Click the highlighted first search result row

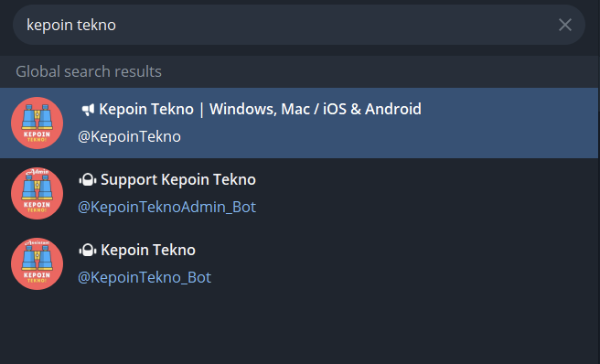click(299, 123)
